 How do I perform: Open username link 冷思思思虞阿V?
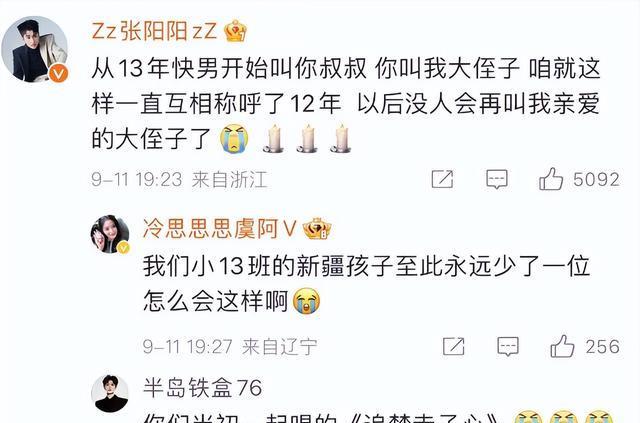click(x=220, y=229)
